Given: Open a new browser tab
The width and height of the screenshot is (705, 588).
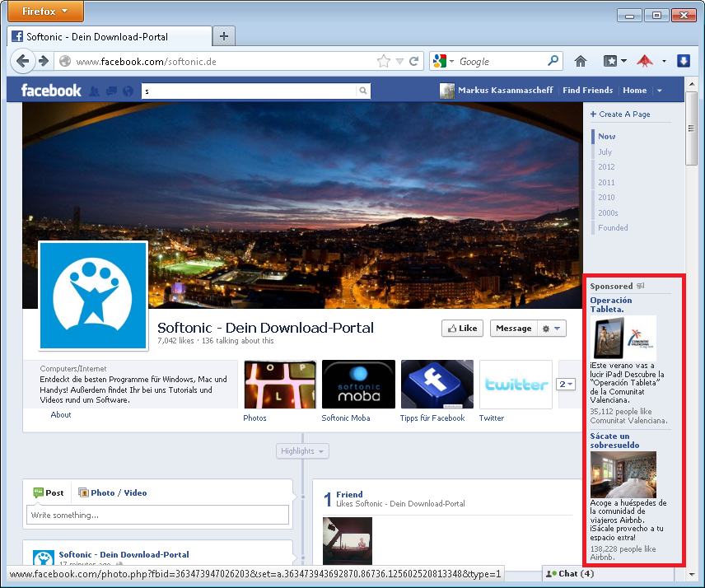Looking at the screenshot, I should coord(223,36).
